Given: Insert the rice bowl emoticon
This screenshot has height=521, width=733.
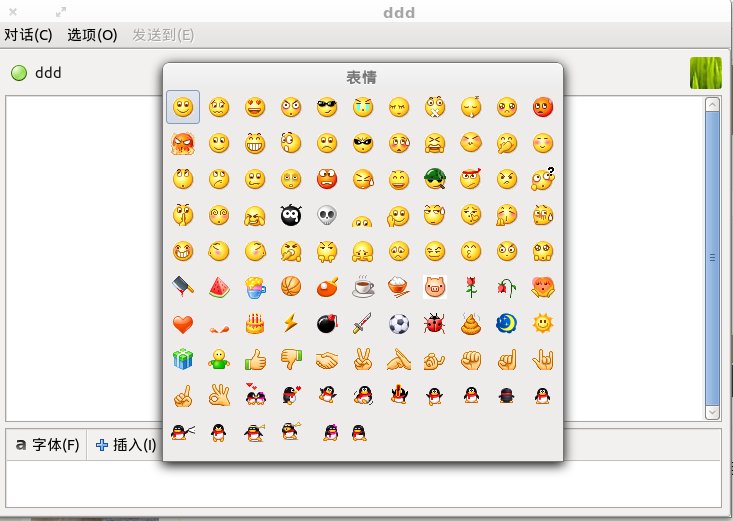Looking at the screenshot, I should tap(399, 287).
